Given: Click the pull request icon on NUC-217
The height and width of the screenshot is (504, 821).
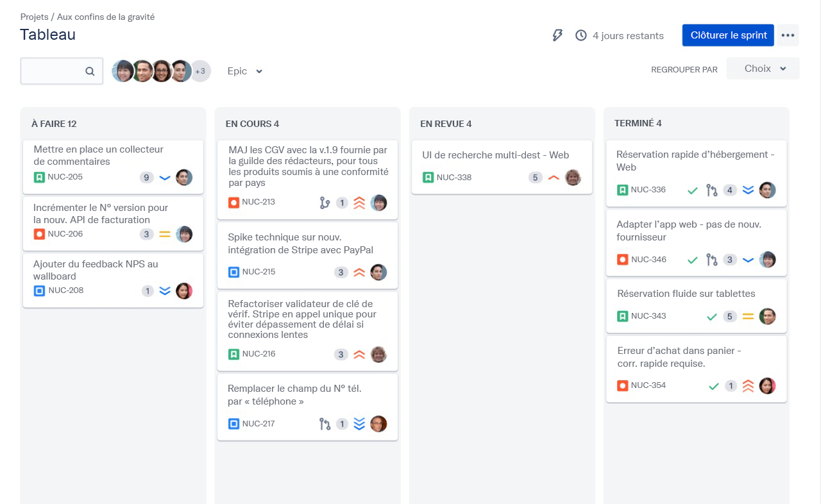Looking at the screenshot, I should point(325,424).
